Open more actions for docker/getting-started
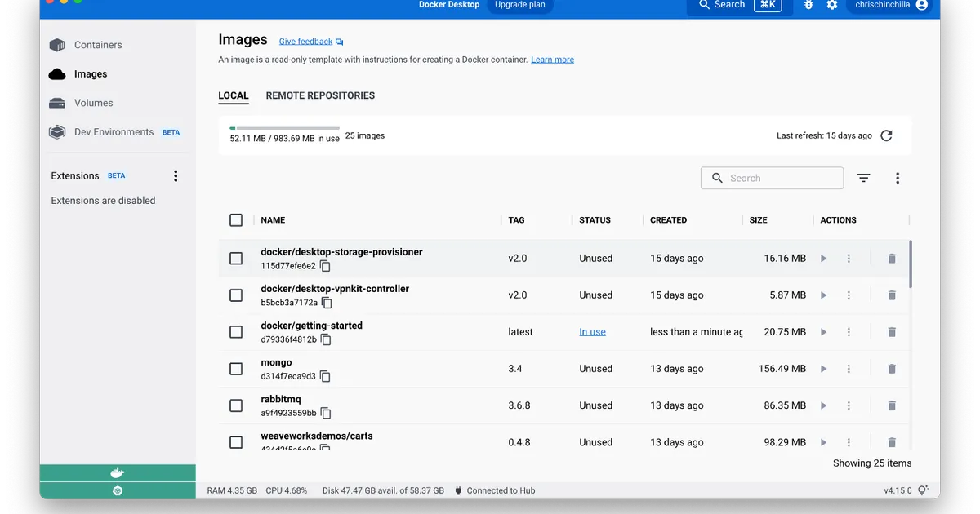This screenshot has width=980, height=514. pos(849,332)
